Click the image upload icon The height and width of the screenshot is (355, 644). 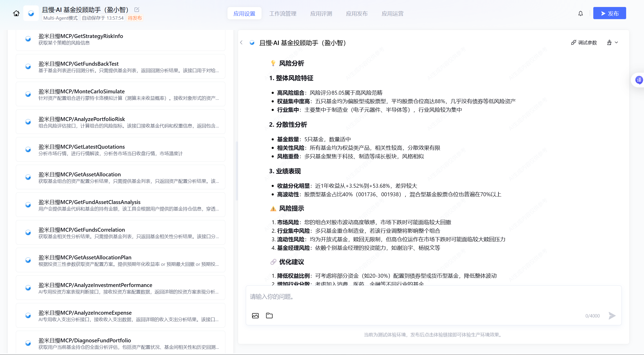pos(255,316)
